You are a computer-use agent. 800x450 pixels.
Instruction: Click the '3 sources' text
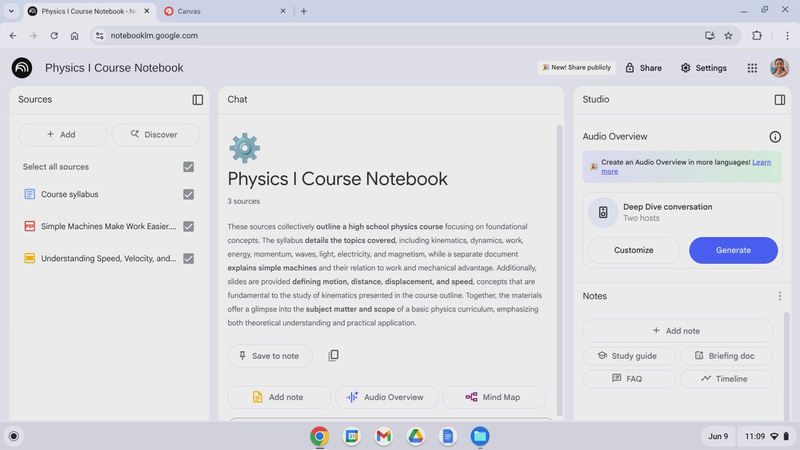[243, 201]
